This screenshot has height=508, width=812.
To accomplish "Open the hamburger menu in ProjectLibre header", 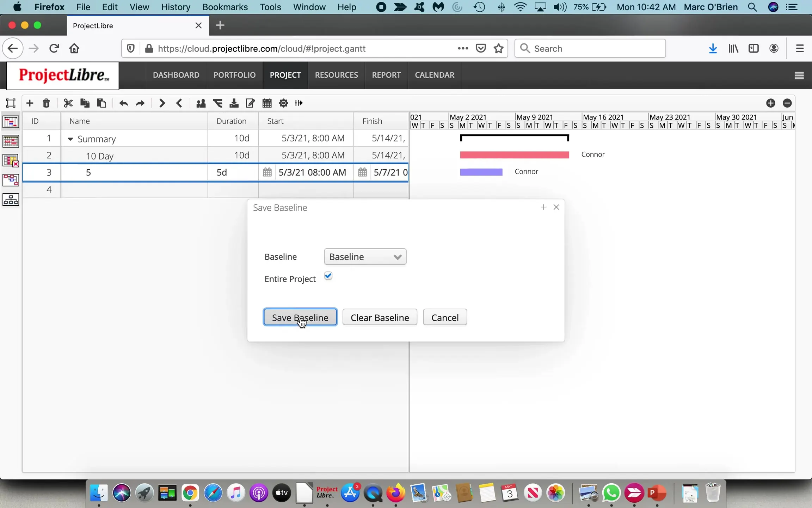I will pyautogui.click(x=799, y=75).
